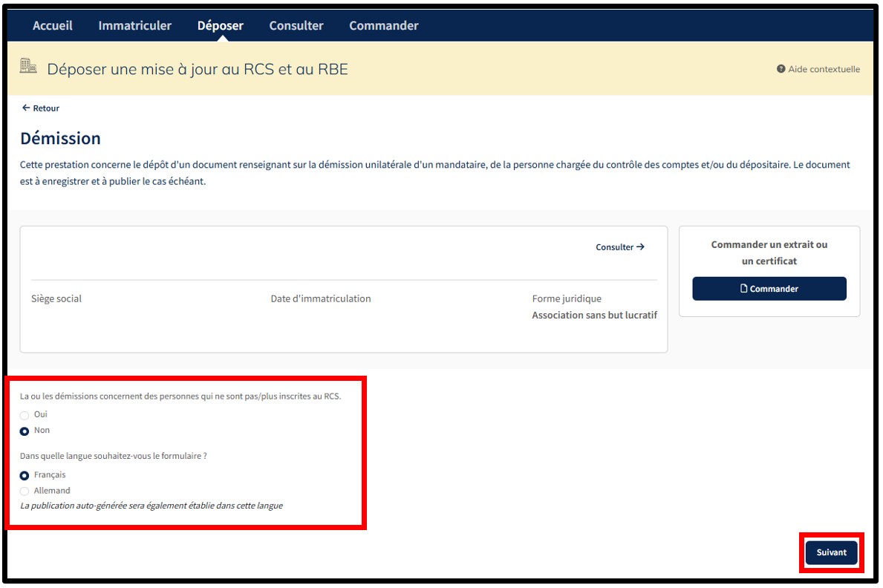
Task: Click the Siège social label
Action: (x=56, y=298)
